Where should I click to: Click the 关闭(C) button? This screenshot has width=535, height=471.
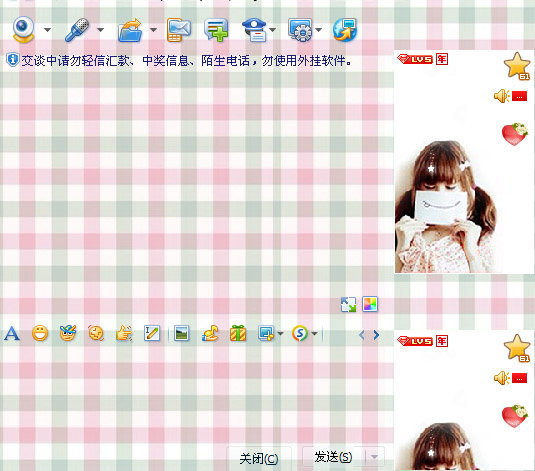coord(259,458)
